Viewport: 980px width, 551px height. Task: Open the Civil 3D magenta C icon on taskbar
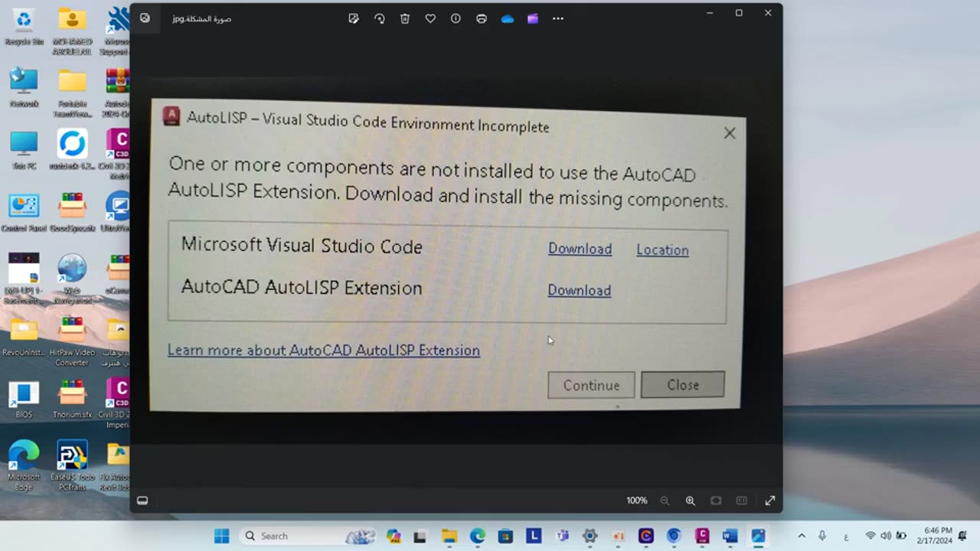pos(702,536)
